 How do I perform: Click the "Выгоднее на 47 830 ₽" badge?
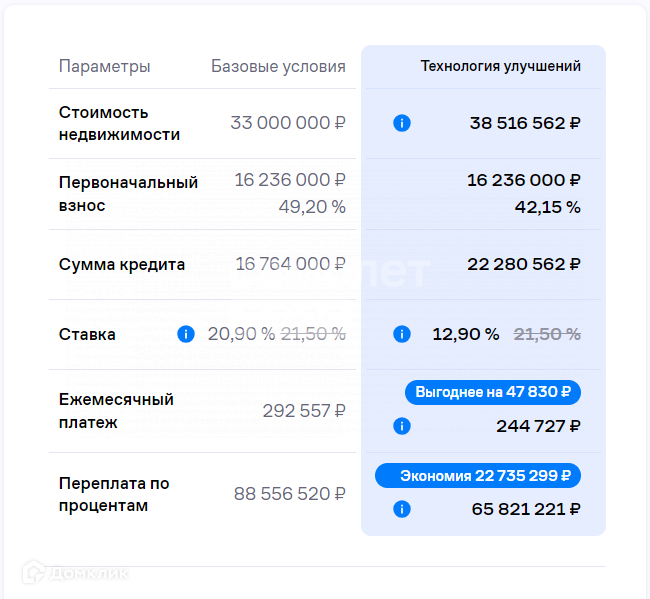point(493,392)
